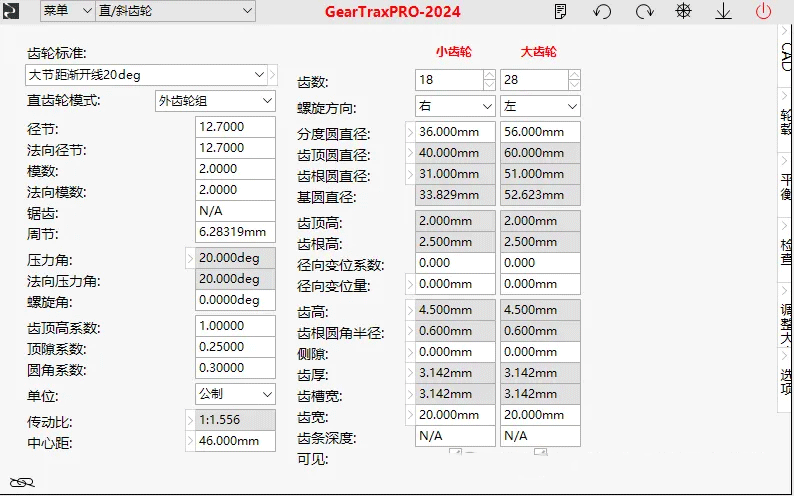Click the red power icon
Viewport: 794px width, 496px height.
pyautogui.click(x=764, y=11)
